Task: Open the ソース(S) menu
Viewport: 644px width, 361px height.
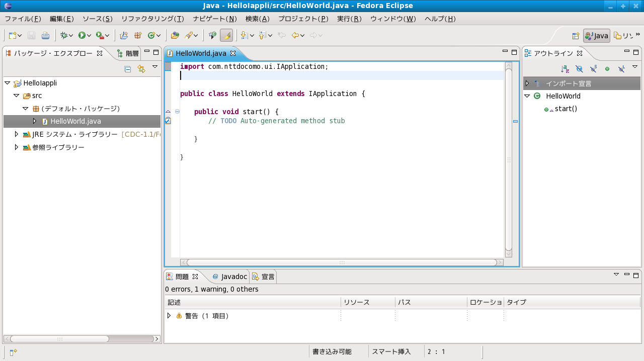Action: click(98, 19)
